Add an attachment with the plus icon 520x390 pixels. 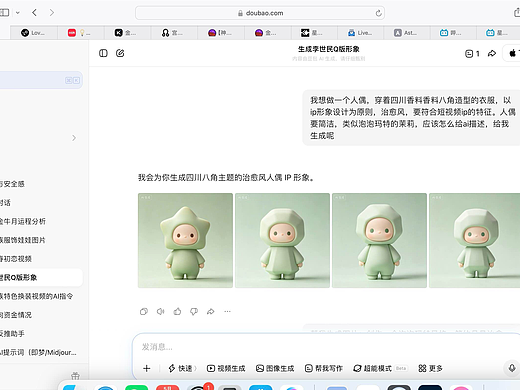(146, 368)
